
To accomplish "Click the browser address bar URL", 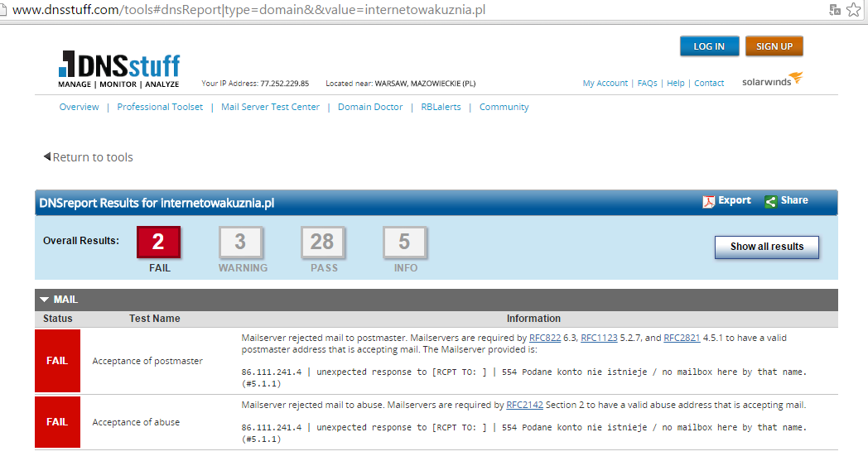I will [248, 9].
